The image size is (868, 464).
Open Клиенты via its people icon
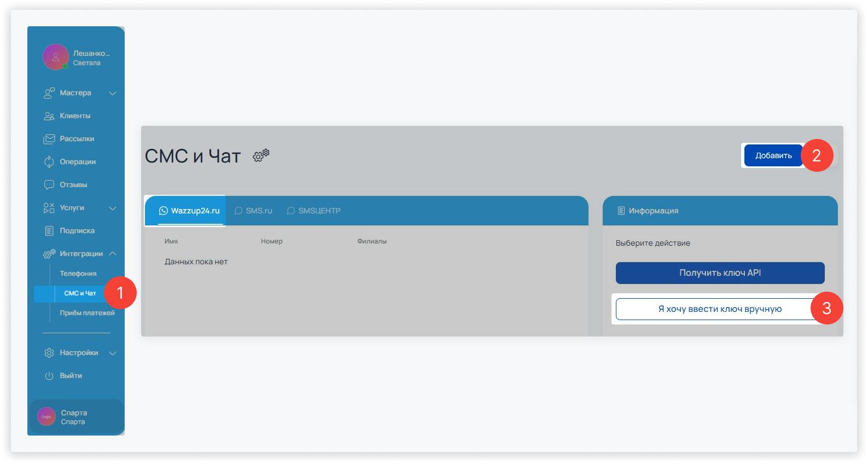point(49,116)
